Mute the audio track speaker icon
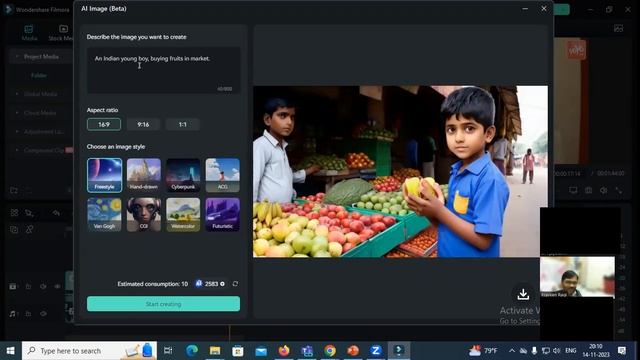The width and height of the screenshot is (640, 360). [x=43, y=313]
